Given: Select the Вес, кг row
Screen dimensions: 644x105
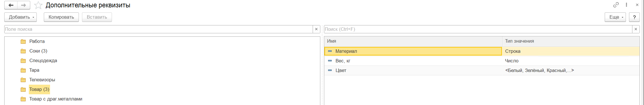Looking at the screenshot, I should coord(482,61).
